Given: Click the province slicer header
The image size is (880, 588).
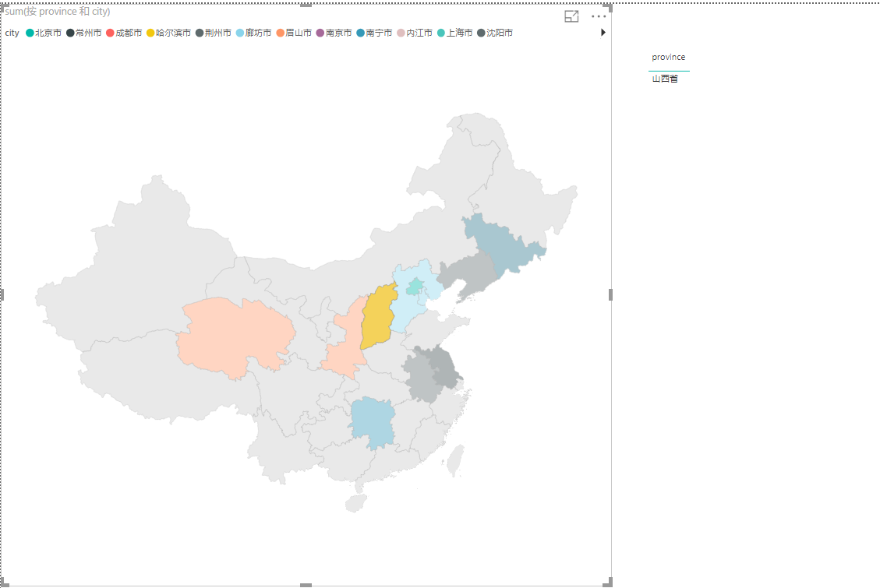Looking at the screenshot, I should (x=669, y=57).
